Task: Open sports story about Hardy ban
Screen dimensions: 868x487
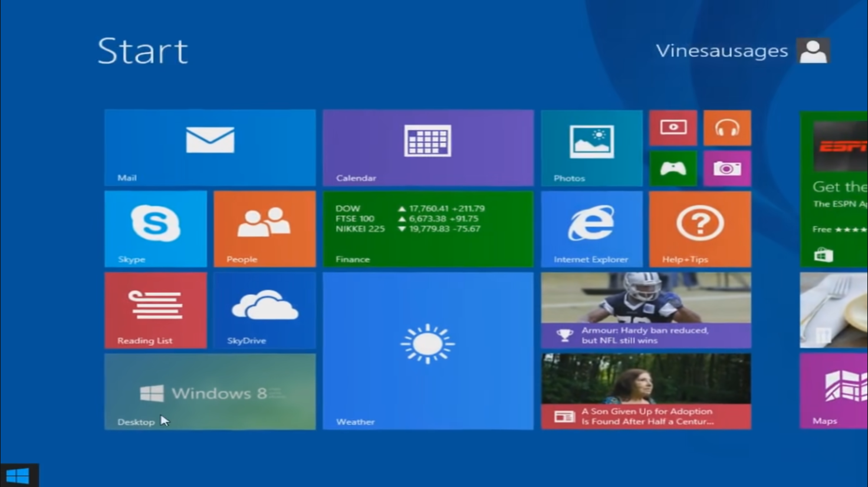Action: click(x=646, y=310)
